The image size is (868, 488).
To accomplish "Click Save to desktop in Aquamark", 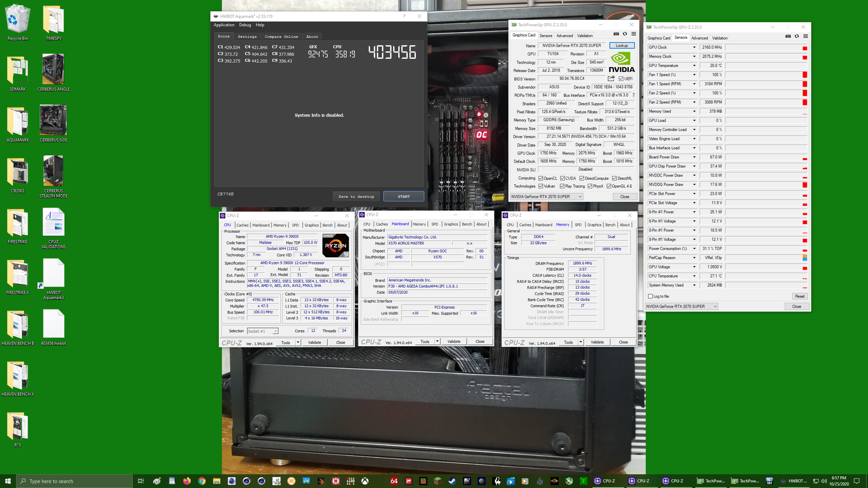I will point(356,197).
